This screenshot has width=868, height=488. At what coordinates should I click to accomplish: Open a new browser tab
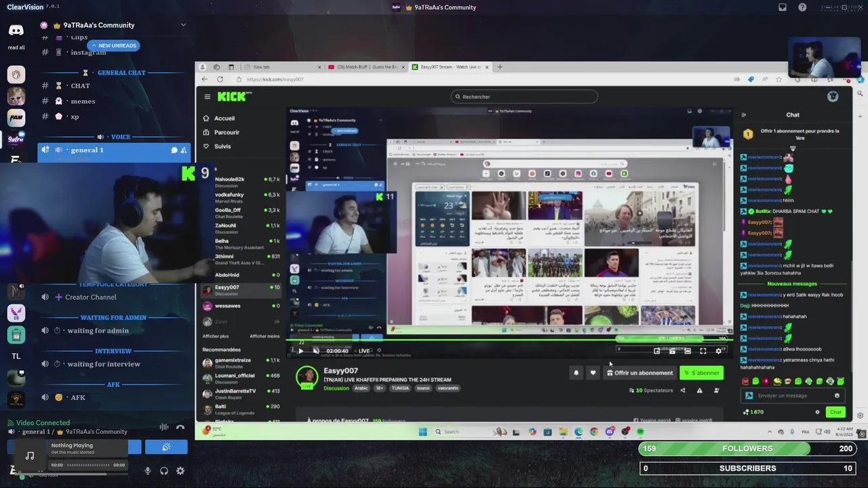(500, 67)
